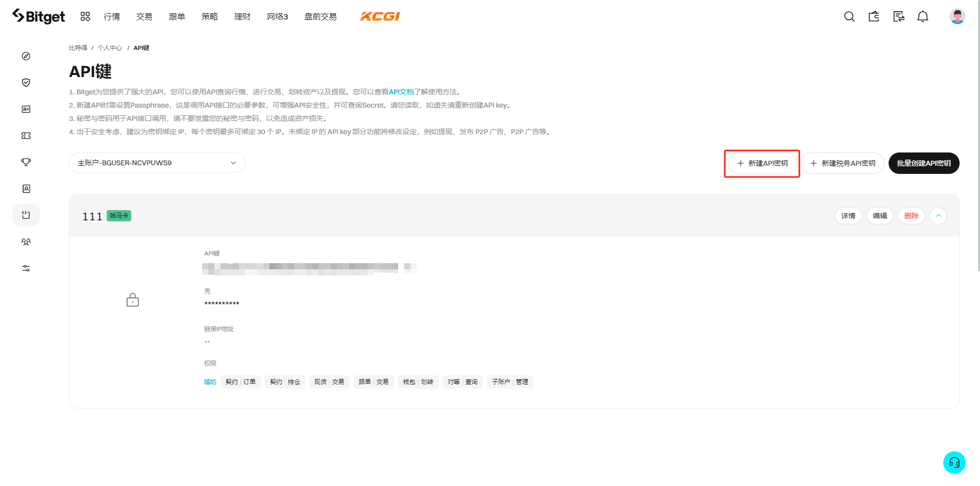Screen dimensions: 980x486
Task: Open the 交易 menu
Action: [x=144, y=16]
